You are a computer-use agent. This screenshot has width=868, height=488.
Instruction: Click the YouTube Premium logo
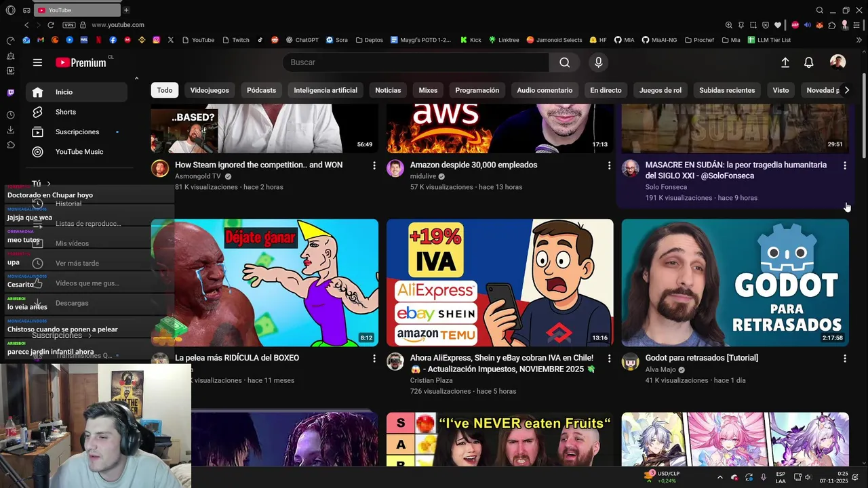point(81,62)
